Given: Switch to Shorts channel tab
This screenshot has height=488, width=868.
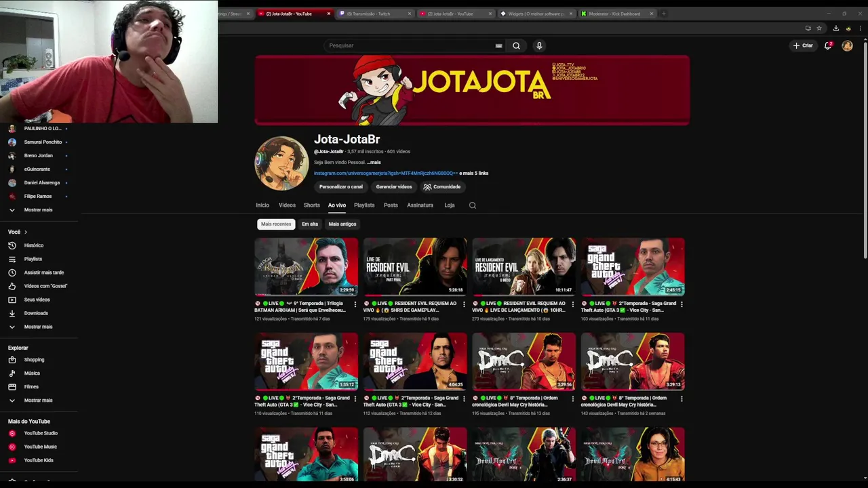Looking at the screenshot, I should (x=312, y=205).
